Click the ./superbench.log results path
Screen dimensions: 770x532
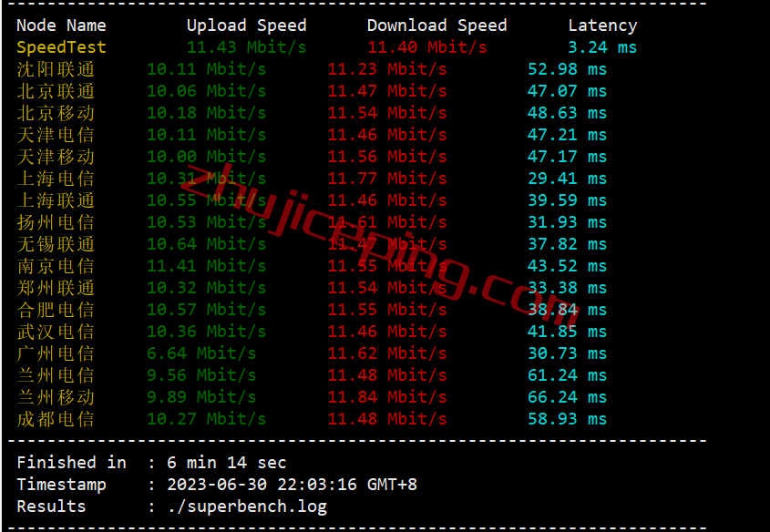coord(247,506)
